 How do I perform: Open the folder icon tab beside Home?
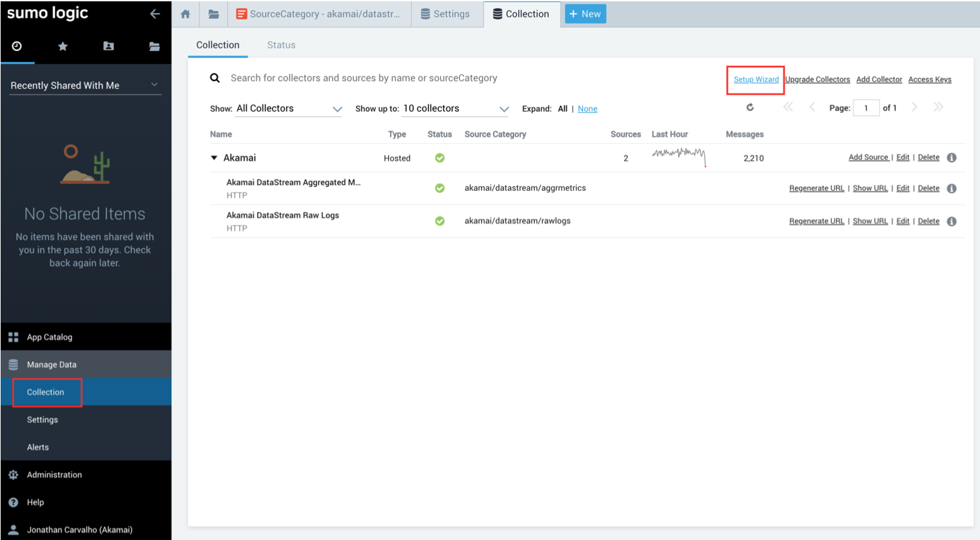click(214, 14)
